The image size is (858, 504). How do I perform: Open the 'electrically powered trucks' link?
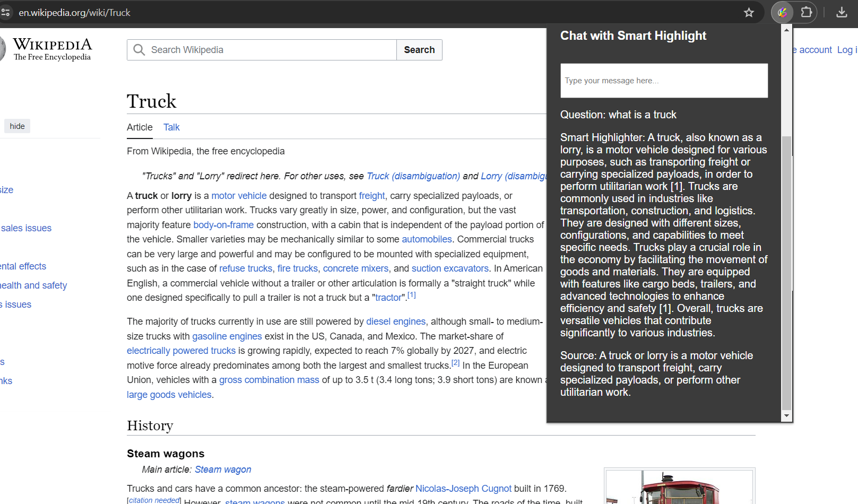click(x=181, y=351)
